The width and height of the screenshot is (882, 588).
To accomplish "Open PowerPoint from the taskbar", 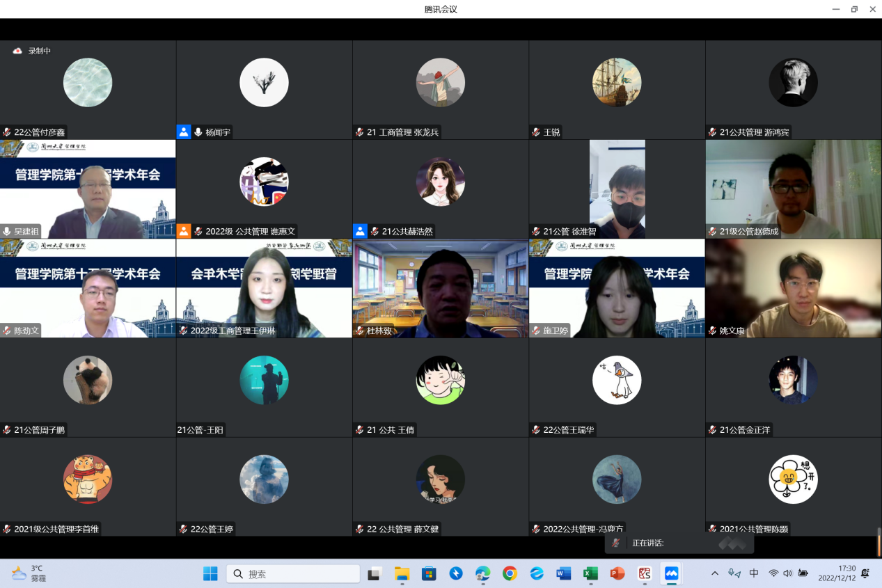I will point(617,573).
